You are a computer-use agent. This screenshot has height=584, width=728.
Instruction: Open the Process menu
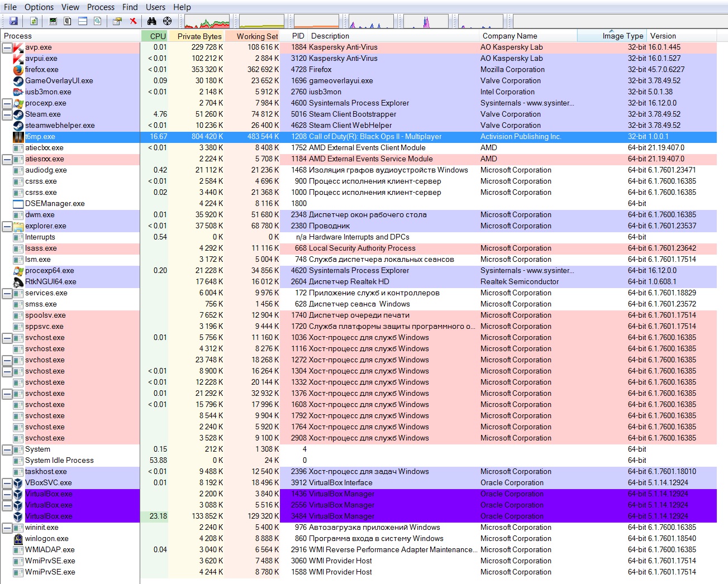[x=101, y=7]
